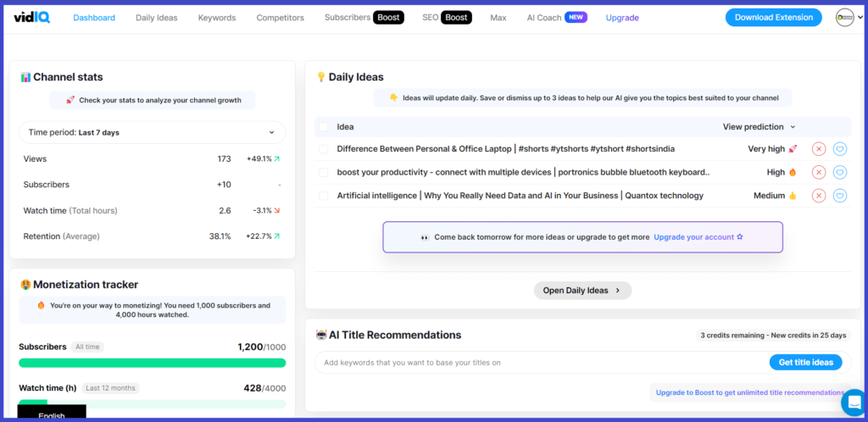Screen dimensions: 868x422
Task: Sort by View prediction column
Action: click(x=759, y=126)
